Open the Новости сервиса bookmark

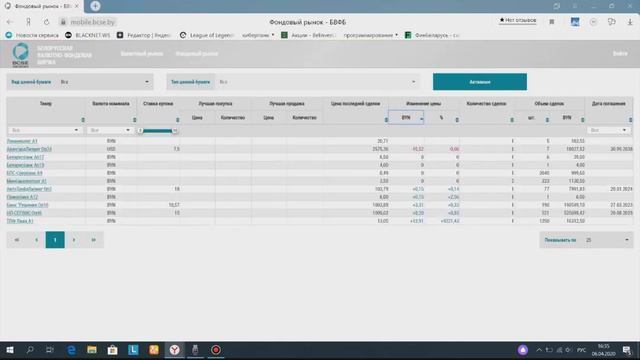tap(32, 35)
